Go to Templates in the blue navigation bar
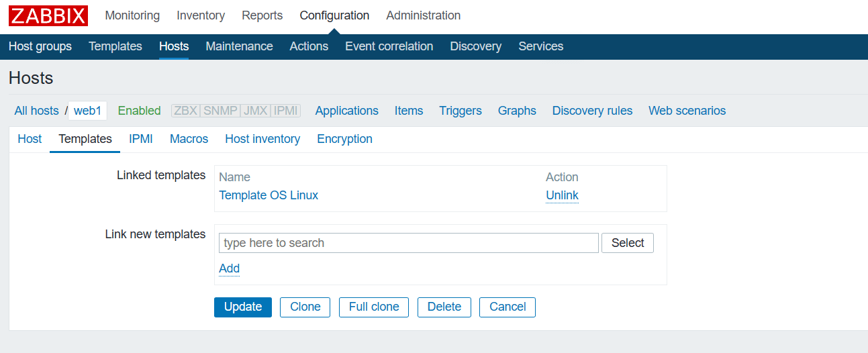Screen dimensions: 868x353 [x=115, y=46]
